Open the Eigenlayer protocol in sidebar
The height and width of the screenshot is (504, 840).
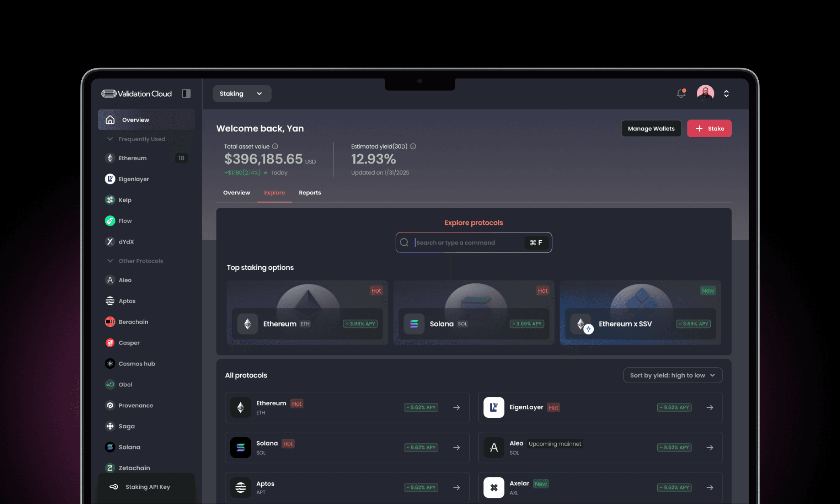(134, 179)
